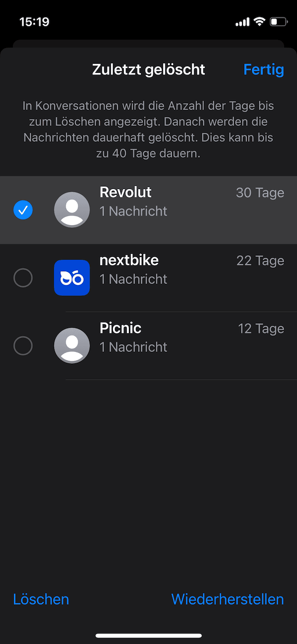Tap Fertig to finish editing
Screen dimensions: 297x644
pos(263,70)
